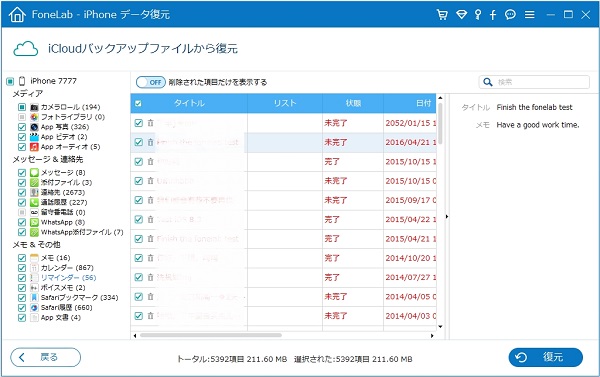The width and height of the screenshot is (600, 377).
Task: Uncheck the メッセージ checkbox
Action: tap(22, 172)
